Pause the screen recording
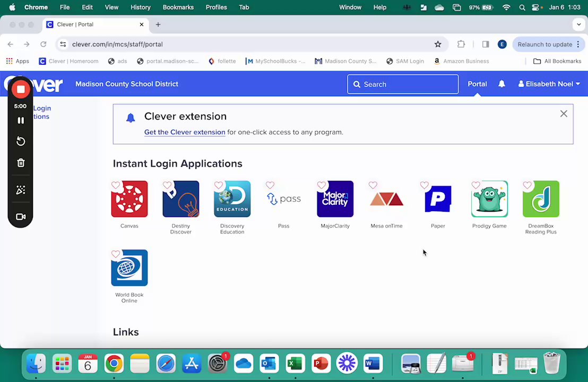 (x=21, y=120)
